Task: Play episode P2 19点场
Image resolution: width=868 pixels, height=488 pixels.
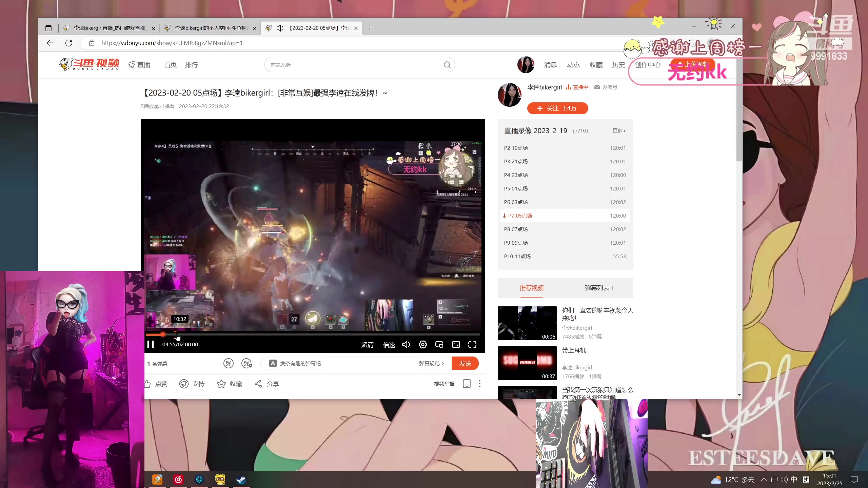Action: (565, 148)
